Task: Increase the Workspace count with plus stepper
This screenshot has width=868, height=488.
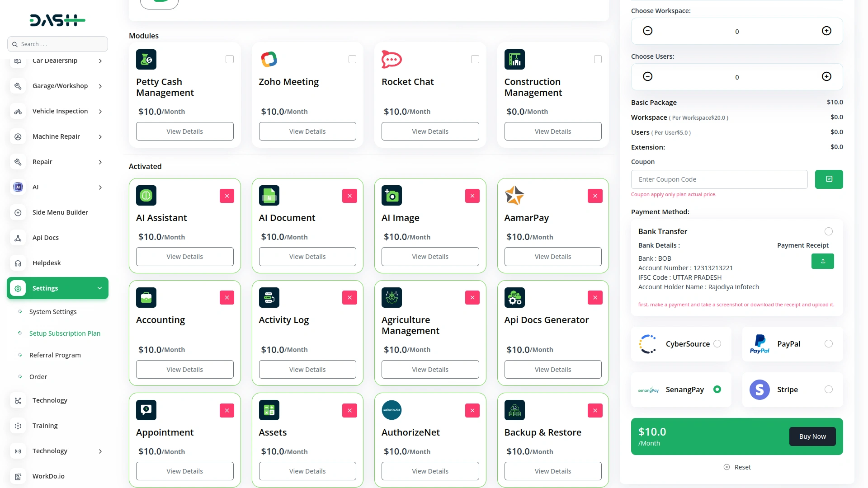Action: 827,31
